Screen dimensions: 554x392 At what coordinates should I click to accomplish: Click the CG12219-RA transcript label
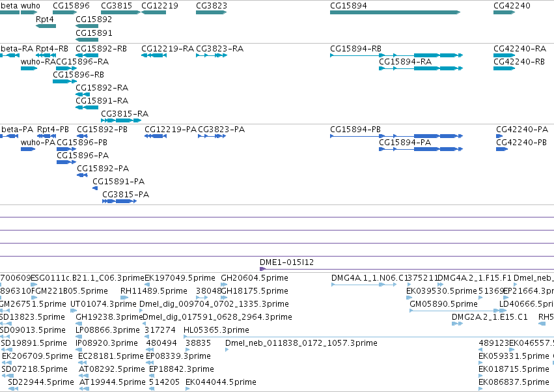click(168, 48)
